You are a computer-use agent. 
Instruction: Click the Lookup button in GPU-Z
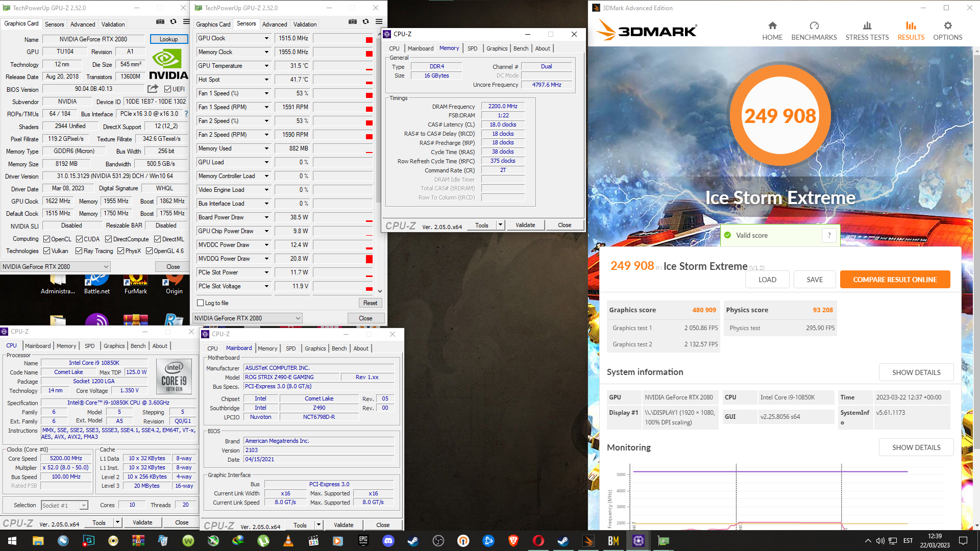[x=168, y=39]
